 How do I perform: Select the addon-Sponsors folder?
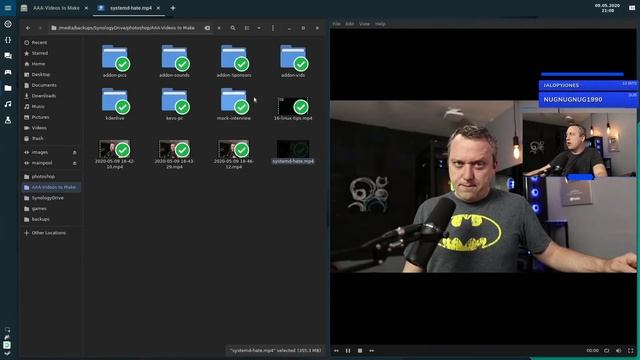(234, 60)
